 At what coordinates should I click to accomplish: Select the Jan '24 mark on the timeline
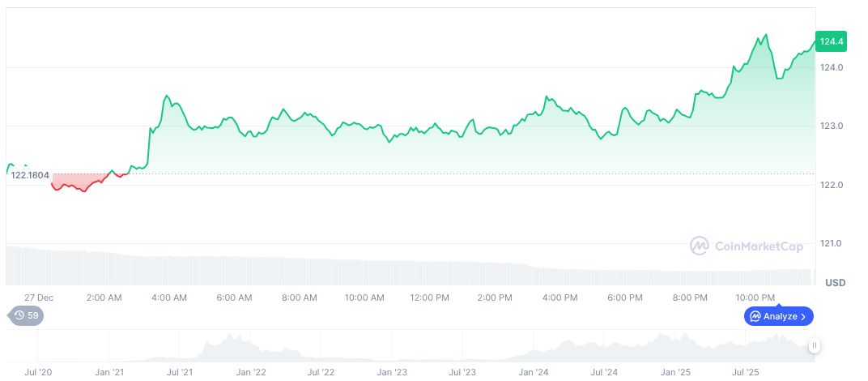click(x=534, y=372)
